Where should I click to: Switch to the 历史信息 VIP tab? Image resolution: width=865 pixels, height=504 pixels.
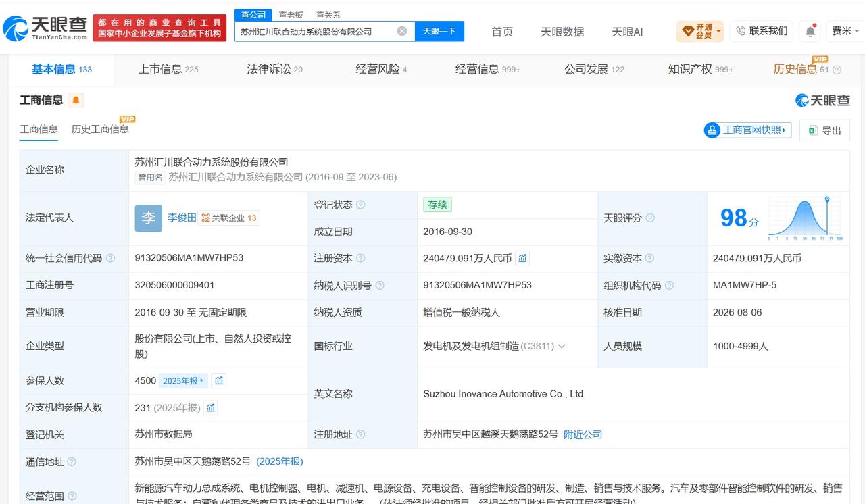801,69
